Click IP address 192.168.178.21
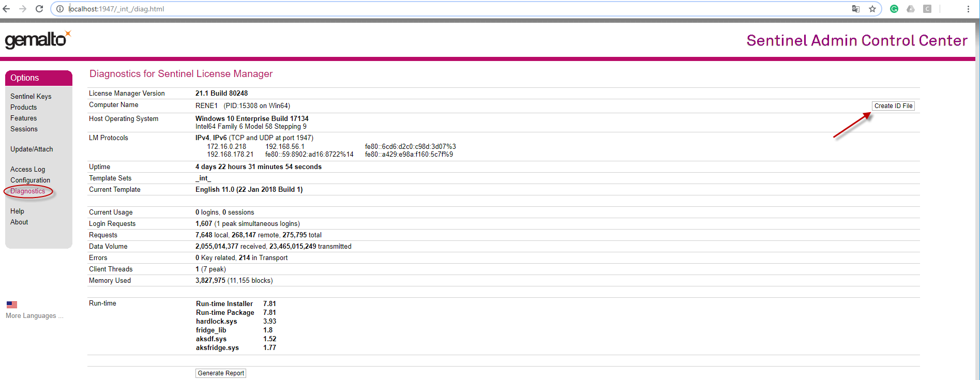The width and height of the screenshot is (980, 380). point(230,154)
